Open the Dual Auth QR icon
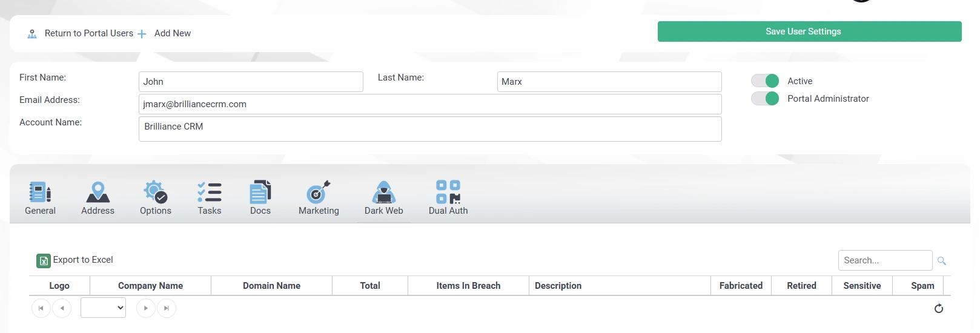980x333 pixels. 448,193
